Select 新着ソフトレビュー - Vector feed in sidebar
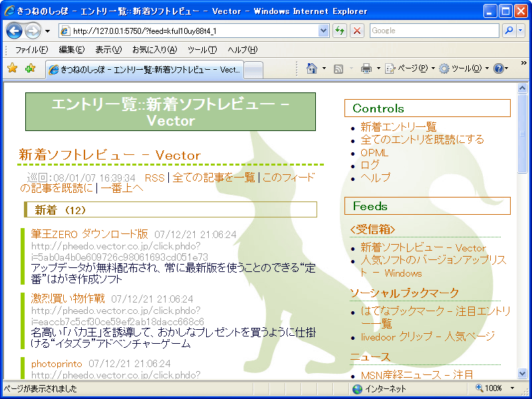The width and height of the screenshot is (532, 399). pyautogui.click(x=424, y=248)
